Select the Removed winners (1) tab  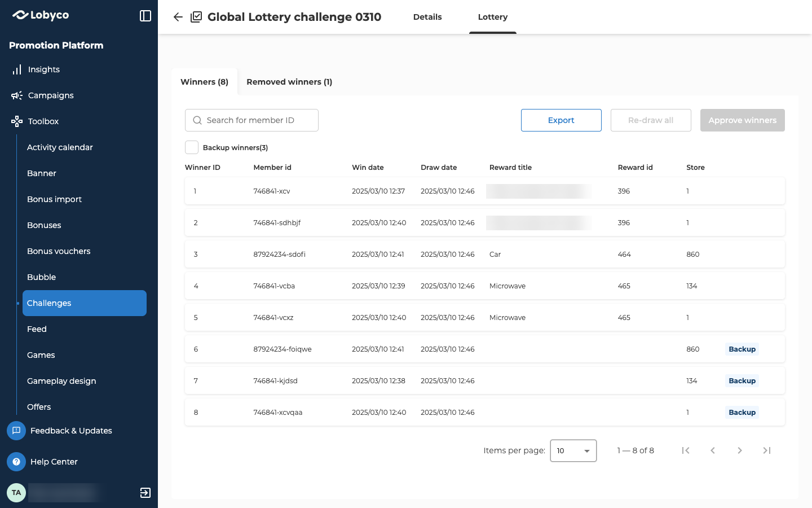pyautogui.click(x=289, y=82)
